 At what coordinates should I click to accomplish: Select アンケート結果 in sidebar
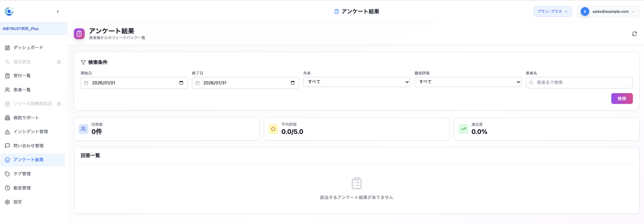pos(33,160)
